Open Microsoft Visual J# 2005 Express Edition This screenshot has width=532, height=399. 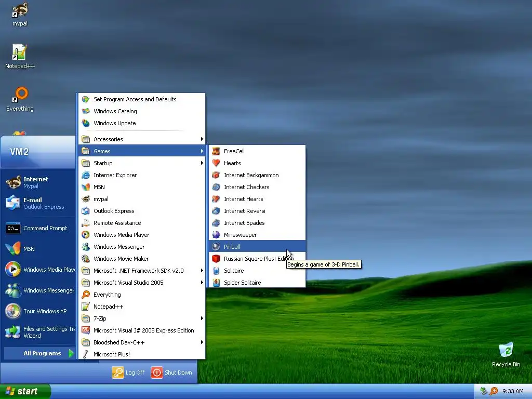coord(142,330)
